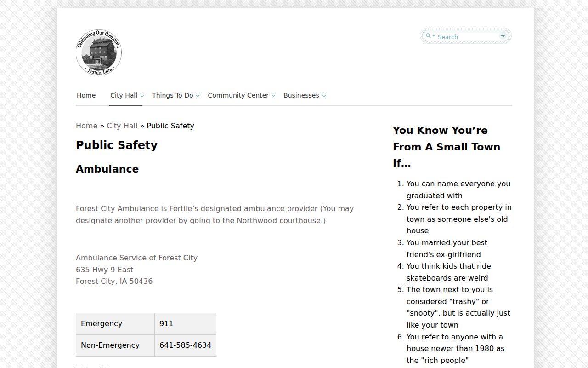
Task: Open the City Hall menu item
Action: (124, 95)
